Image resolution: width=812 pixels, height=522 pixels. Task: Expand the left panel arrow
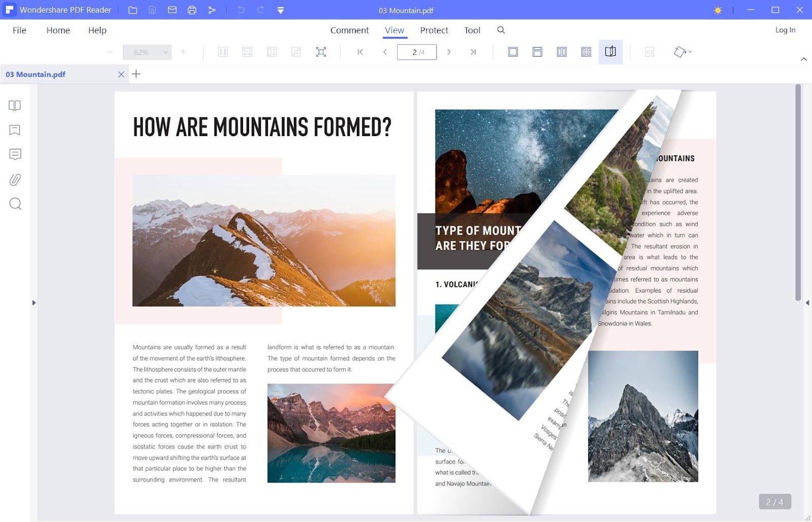click(34, 303)
